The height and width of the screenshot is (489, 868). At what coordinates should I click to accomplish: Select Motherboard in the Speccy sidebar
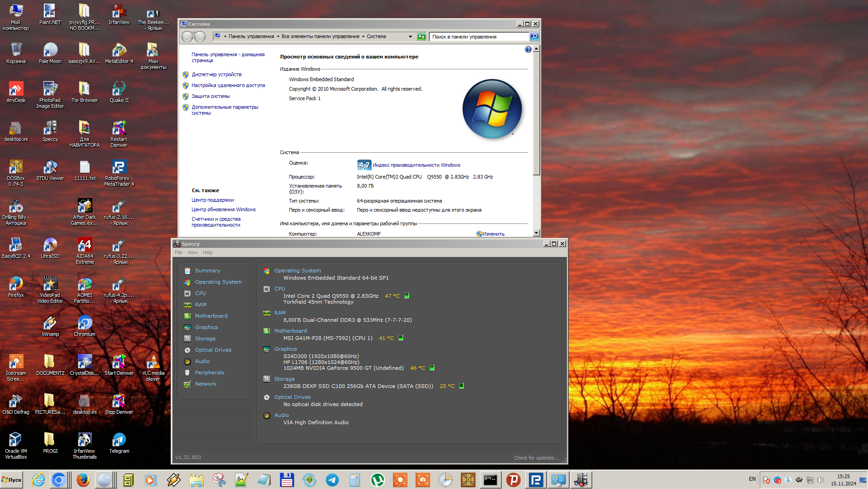point(211,316)
